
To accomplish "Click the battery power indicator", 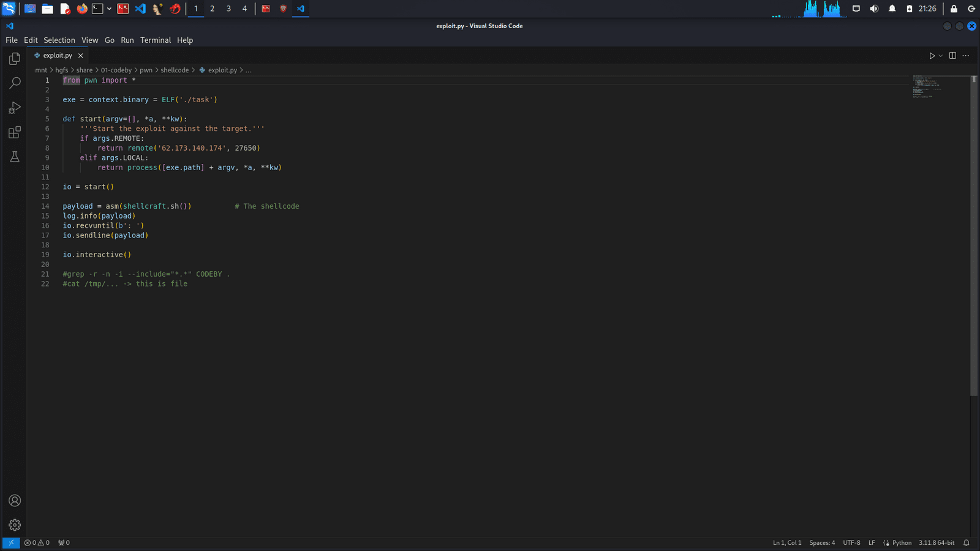I will click(x=910, y=9).
